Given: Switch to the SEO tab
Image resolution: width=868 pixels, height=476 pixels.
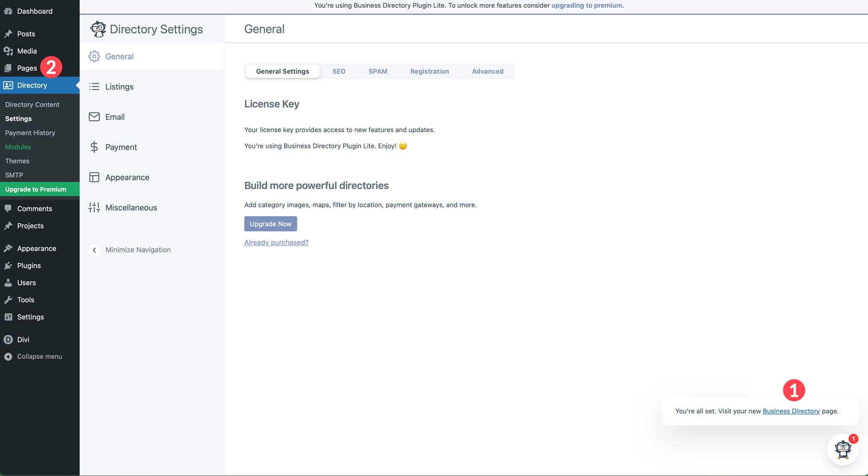Looking at the screenshot, I should point(339,71).
